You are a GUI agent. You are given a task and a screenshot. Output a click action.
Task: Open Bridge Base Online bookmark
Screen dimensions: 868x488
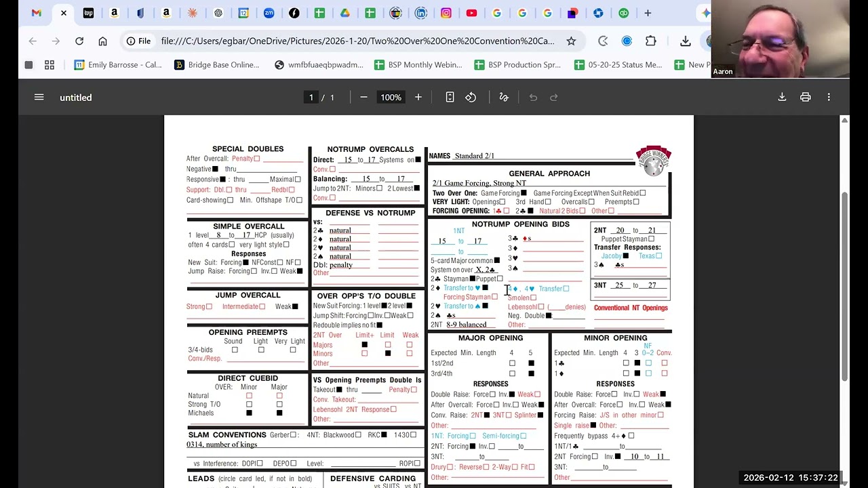(217, 65)
